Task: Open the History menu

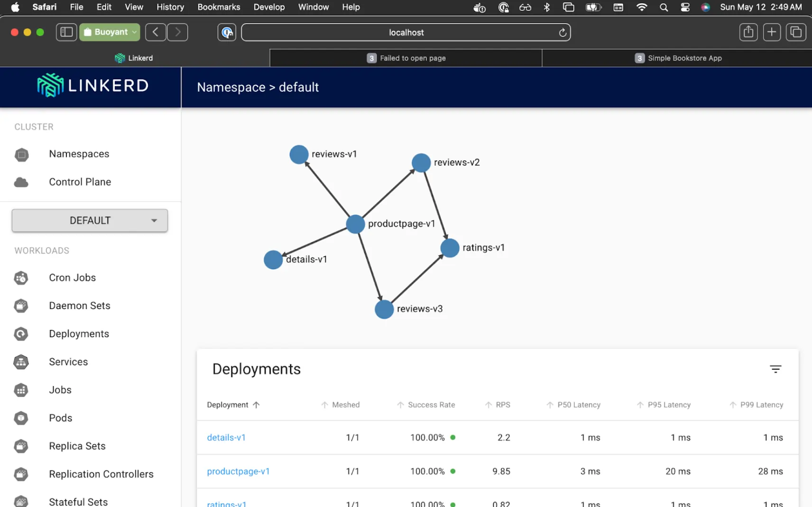Action: (x=170, y=7)
